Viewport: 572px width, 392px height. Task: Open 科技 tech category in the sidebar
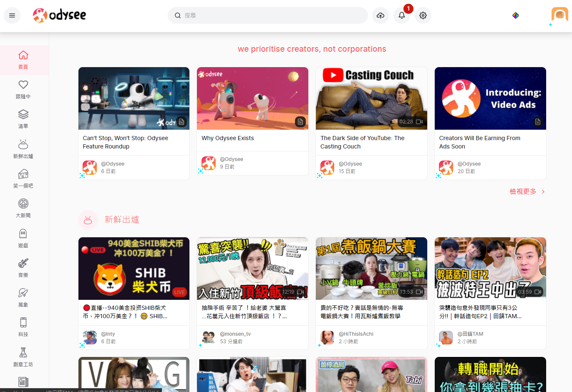point(23,328)
